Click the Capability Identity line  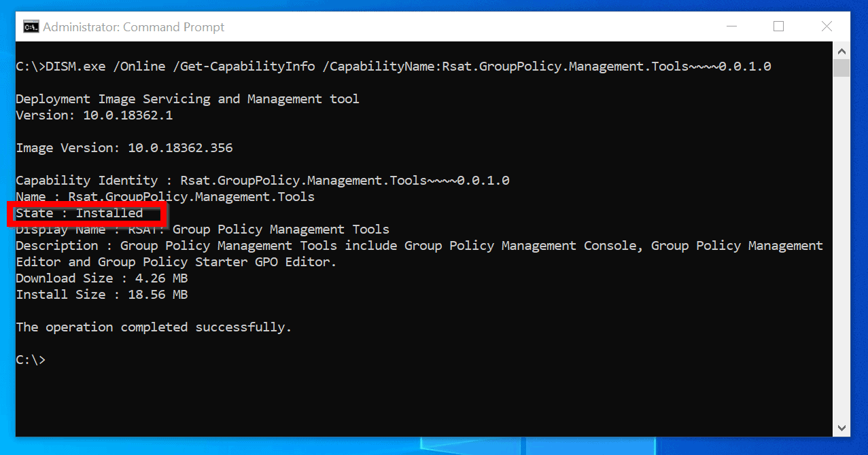point(262,180)
